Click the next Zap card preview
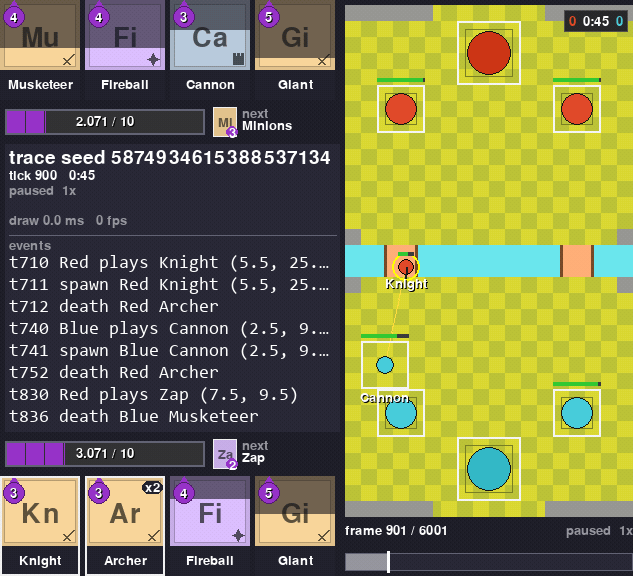The height and width of the screenshot is (576, 633). pos(225,454)
